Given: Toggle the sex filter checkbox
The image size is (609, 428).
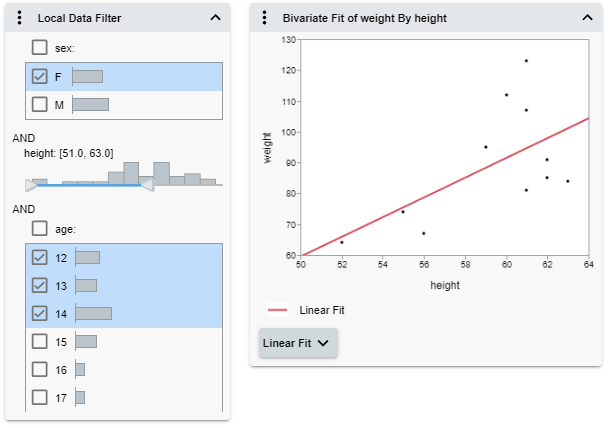Looking at the screenshot, I should click(40, 47).
